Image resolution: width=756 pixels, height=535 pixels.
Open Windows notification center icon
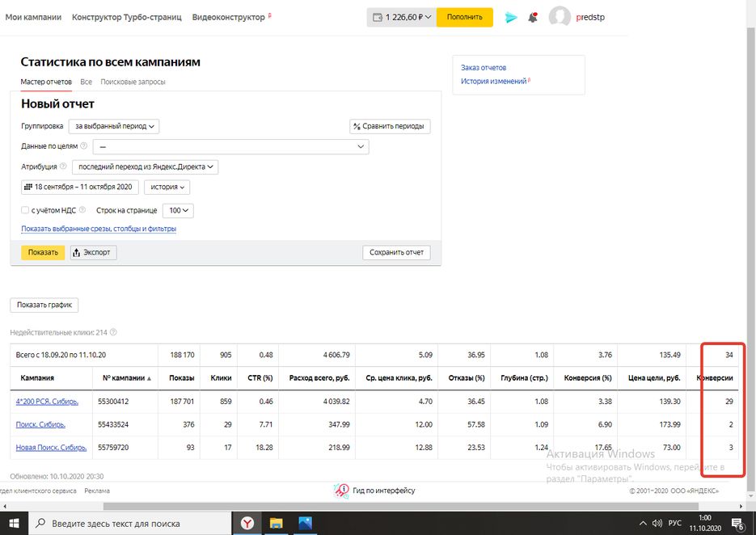coord(737,524)
